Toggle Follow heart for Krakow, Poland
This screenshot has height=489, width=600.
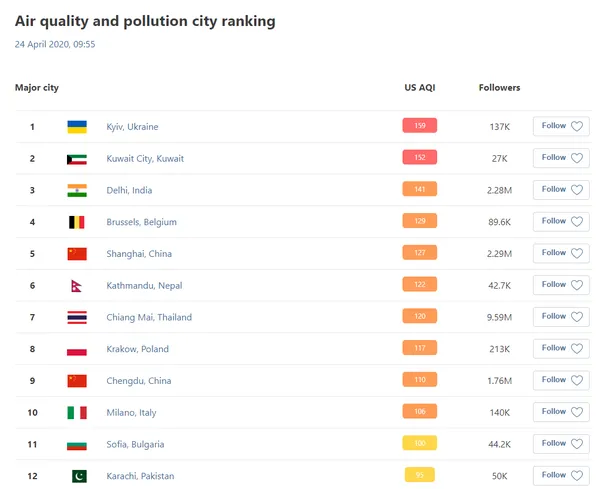(x=577, y=349)
